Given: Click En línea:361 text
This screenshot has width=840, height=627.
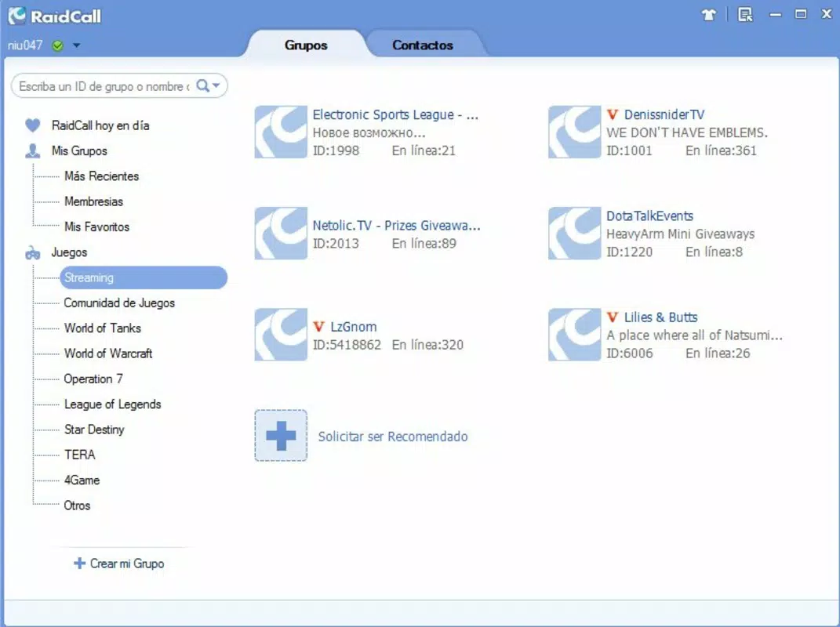Looking at the screenshot, I should tap(721, 150).
